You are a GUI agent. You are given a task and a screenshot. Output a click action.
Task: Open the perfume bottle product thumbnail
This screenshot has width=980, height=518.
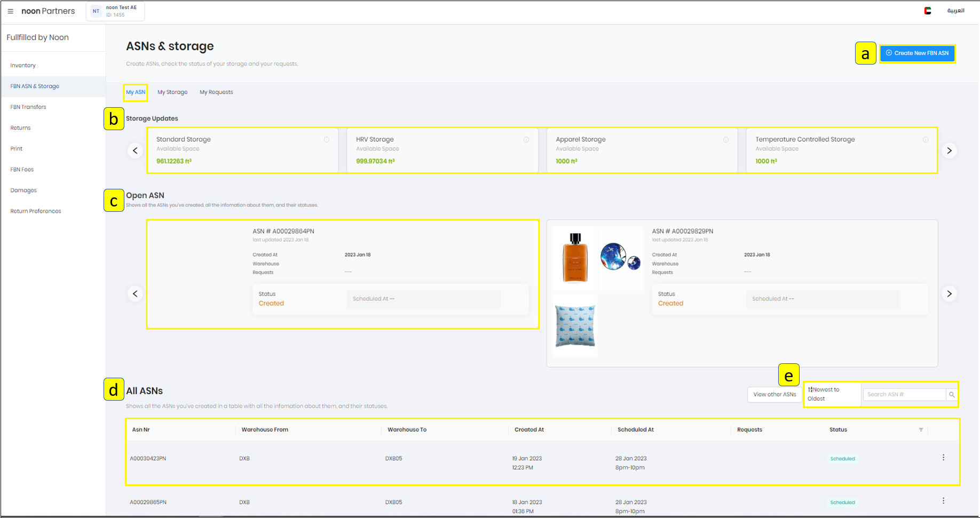(575, 258)
